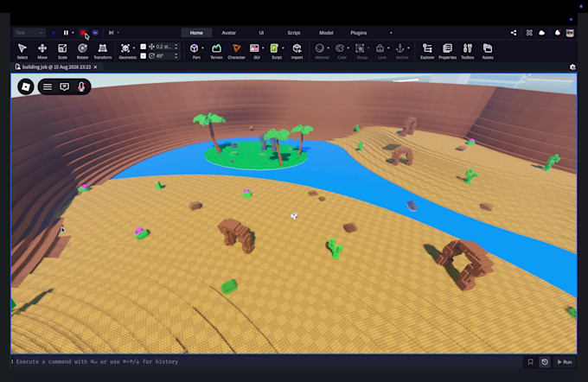This screenshot has width=588, height=382.
Task: Expand the pause options arrow
Action: (73, 33)
